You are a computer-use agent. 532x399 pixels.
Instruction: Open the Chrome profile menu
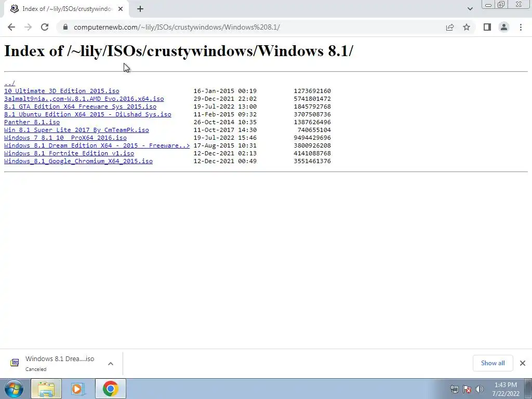pyautogui.click(x=504, y=27)
